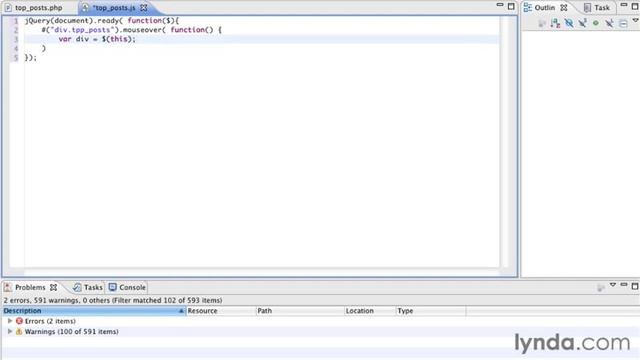Toggle hide local types in Outline

point(609,23)
